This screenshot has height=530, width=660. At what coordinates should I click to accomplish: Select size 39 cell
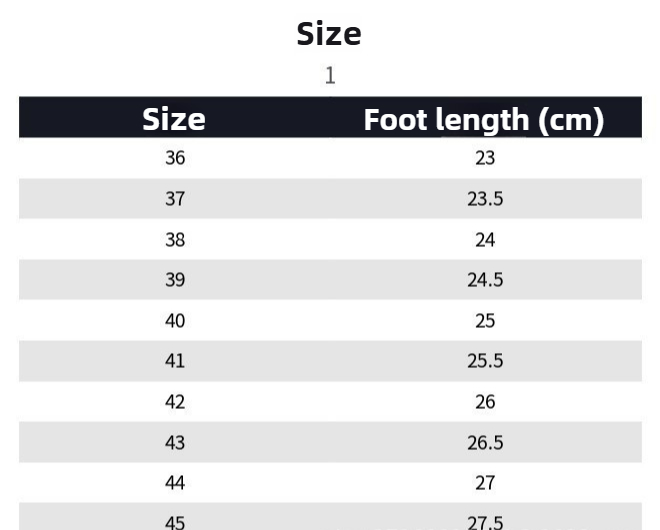tap(175, 280)
